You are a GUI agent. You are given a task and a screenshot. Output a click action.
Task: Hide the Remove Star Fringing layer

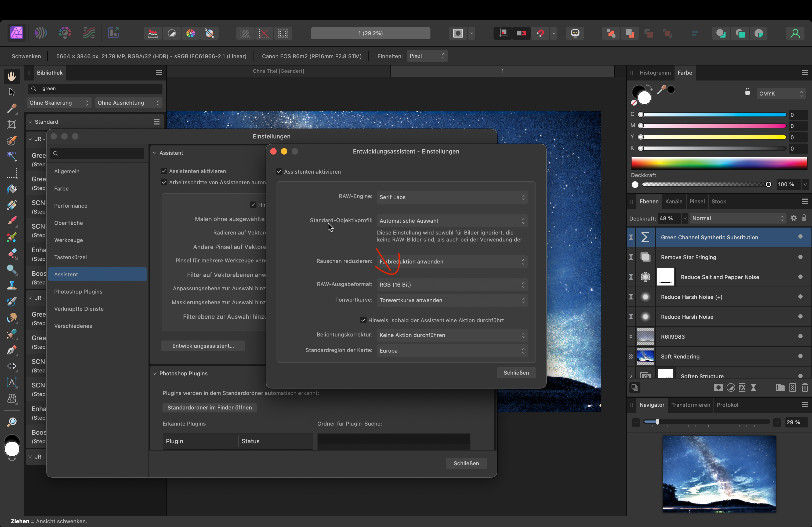click(x=800, y=257)
